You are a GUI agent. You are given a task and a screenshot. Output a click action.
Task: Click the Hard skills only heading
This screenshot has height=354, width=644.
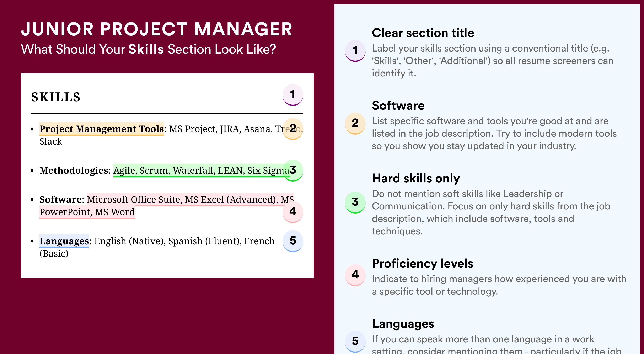[416, 178]
